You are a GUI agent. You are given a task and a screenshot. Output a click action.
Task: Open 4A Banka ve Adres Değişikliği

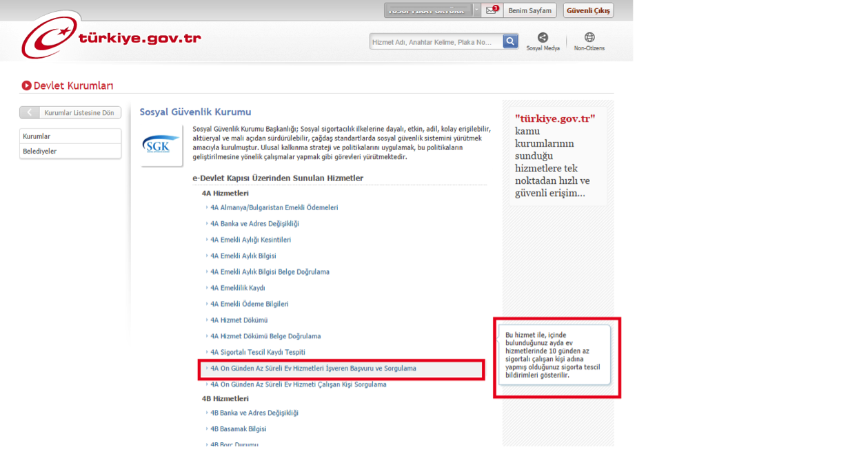tap(254, 224)
